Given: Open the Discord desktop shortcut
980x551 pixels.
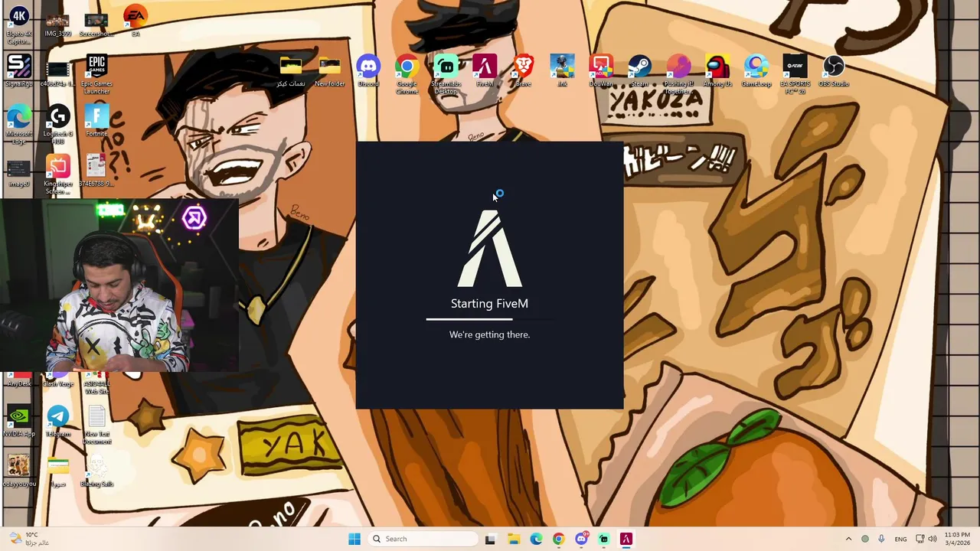Looking at the screenshot, I should click(x=368, y=70).
